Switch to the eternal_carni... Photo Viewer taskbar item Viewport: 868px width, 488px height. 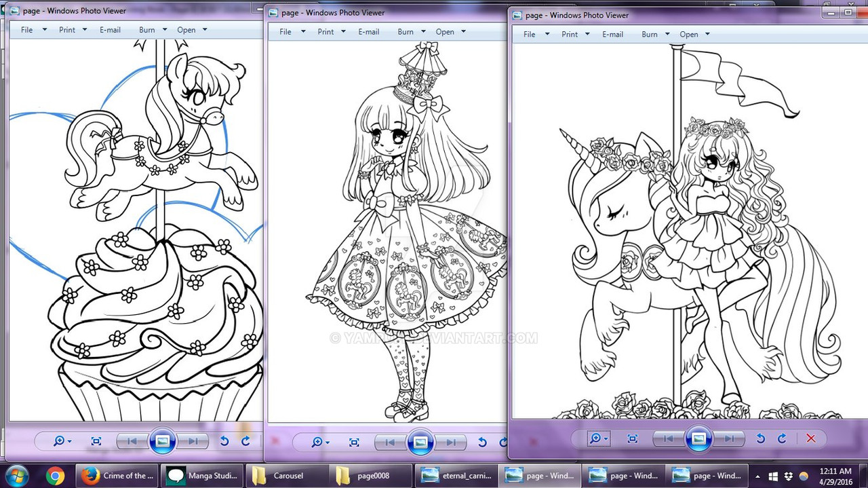[456, 476]
